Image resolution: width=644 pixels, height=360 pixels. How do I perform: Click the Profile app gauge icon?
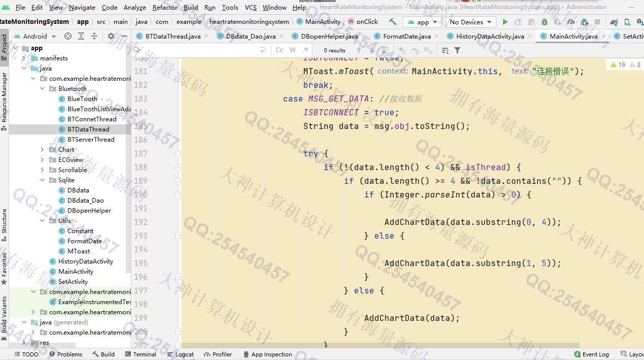pos(571,22)
